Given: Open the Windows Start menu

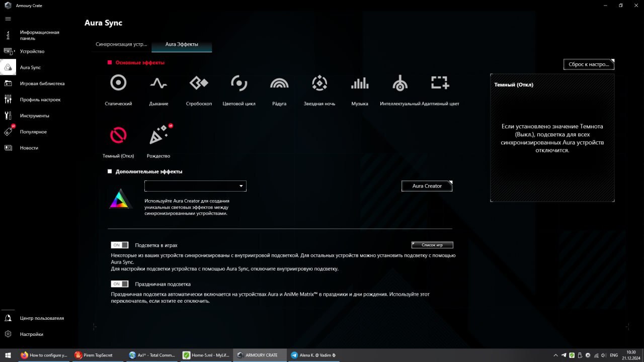Looking at the screenshot, I should coord(8,355).
